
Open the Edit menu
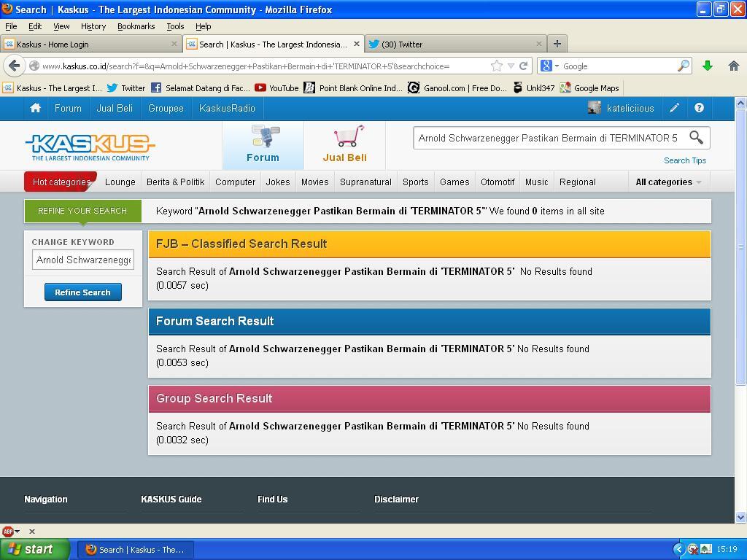click(x=35, y=26)
